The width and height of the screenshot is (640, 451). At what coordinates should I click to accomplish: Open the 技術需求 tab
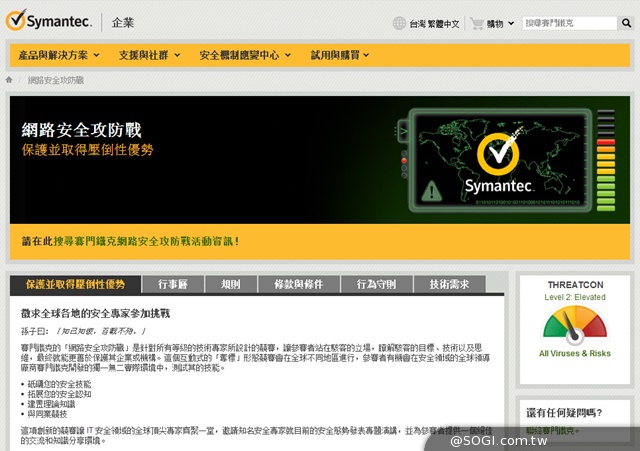coord(449,284)
